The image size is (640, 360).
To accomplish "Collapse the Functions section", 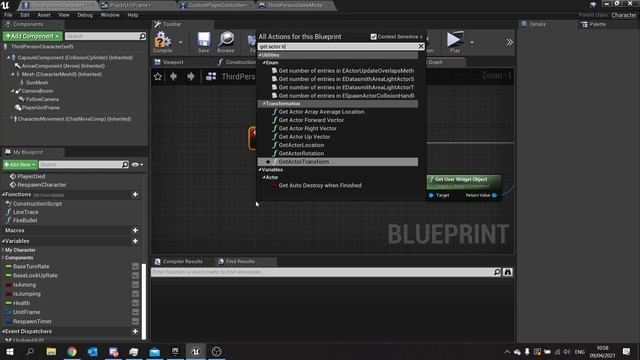I will click(x=4, y=195).
